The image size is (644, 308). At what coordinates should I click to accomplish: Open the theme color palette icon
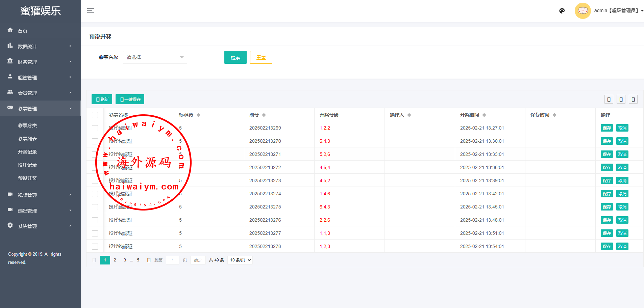562,11
